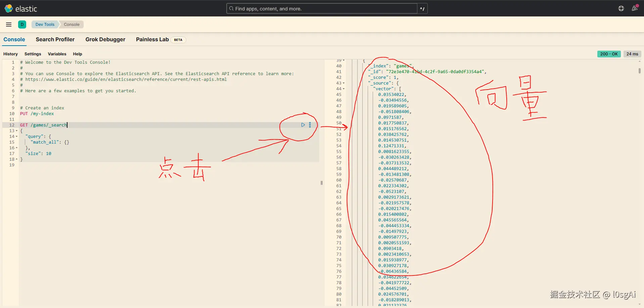644x308 pixels.
Task: Click the "size": 10 line
Action: (38, 154)
